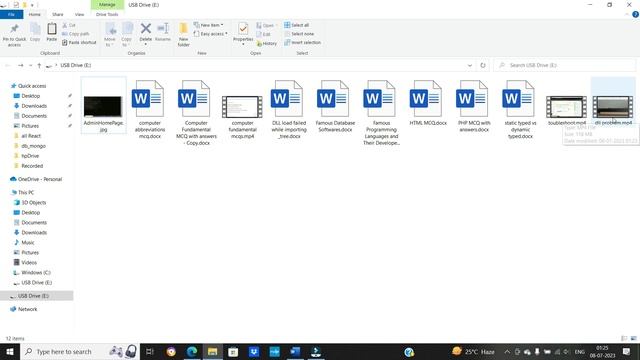640x360 pixels.
Task: Refresh the folder view
Action: coord(483,65)
